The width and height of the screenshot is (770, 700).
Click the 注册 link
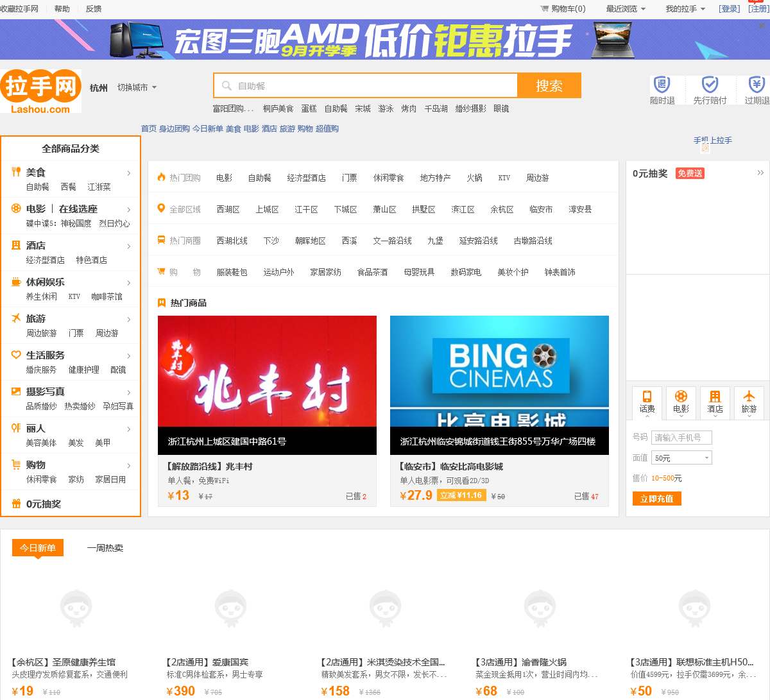click(x=759, y=9)
